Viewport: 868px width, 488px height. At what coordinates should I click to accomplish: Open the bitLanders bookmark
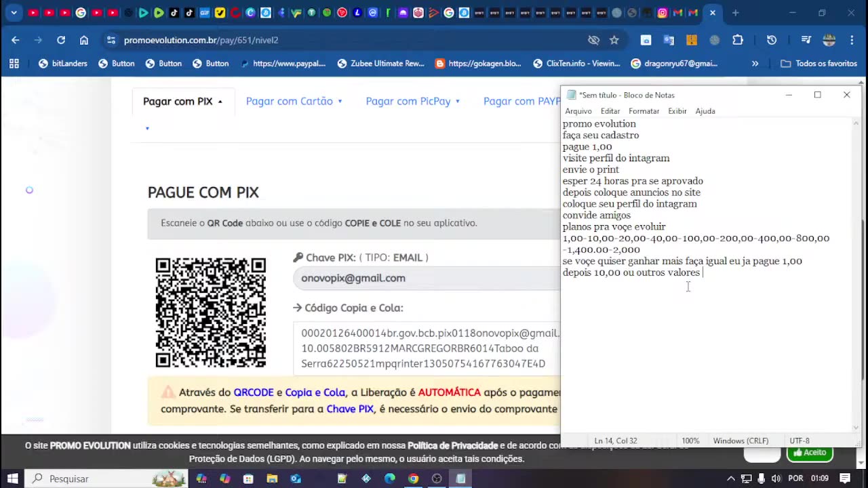(x=63, y=64)
